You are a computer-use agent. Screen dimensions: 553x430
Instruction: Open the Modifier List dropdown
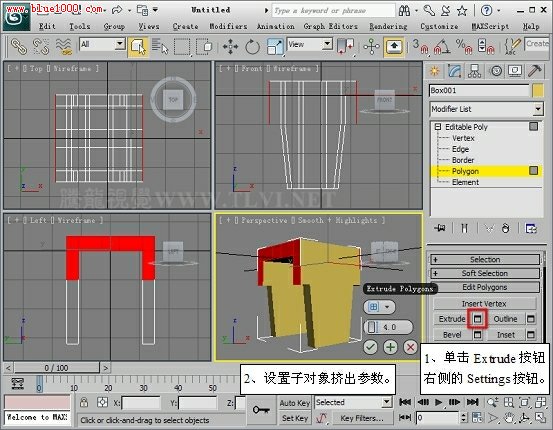coord(486,109)
